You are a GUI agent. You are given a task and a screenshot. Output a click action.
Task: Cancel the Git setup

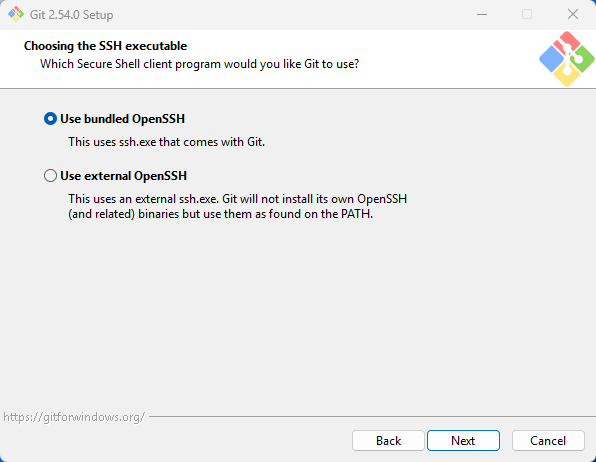pyautogui.click(x=548, y=440)
